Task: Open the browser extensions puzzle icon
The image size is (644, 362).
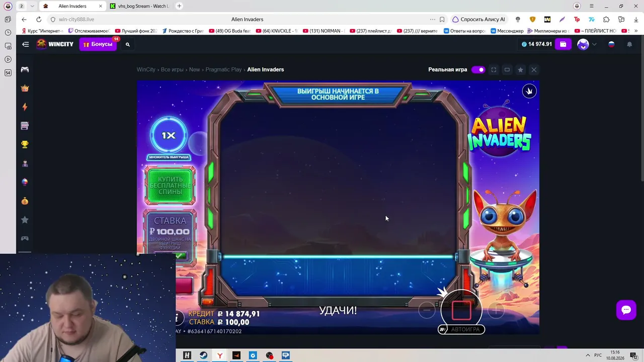Action: click(x=606, y=19)
